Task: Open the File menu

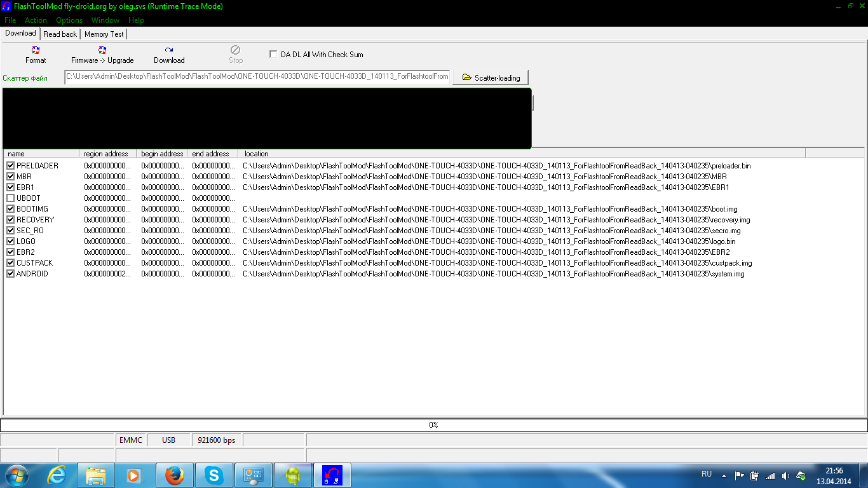Action: 10,20
